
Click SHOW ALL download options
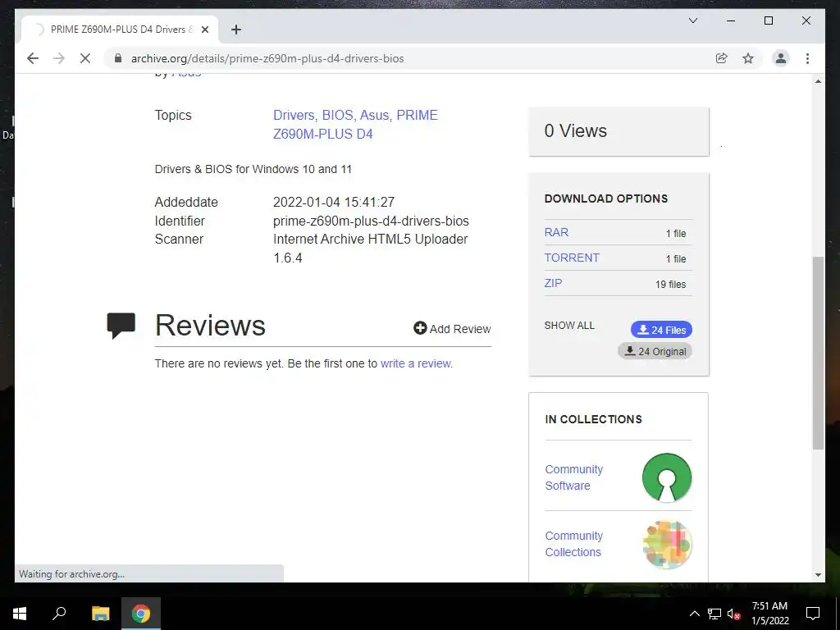click(x=569, y=325)
